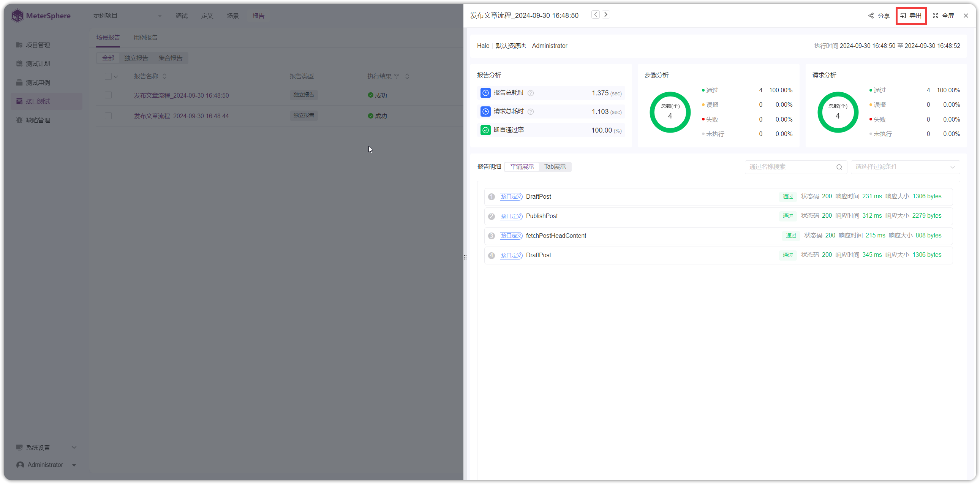Click the search magnifier icon
The height and width of the screenshot is (484, 980).
click(839, 167)
